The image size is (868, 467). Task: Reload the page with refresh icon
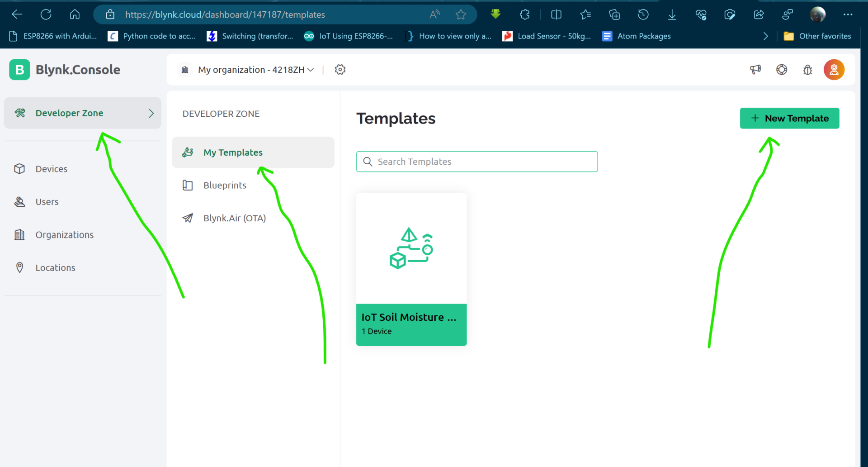[46, 14]
